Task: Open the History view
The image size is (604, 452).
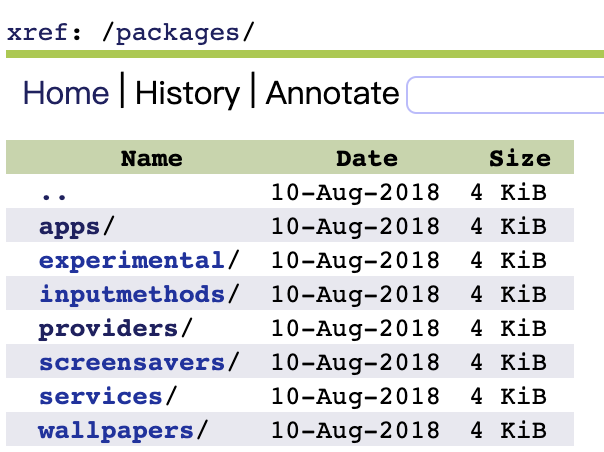Action: [x=187, y=94]
